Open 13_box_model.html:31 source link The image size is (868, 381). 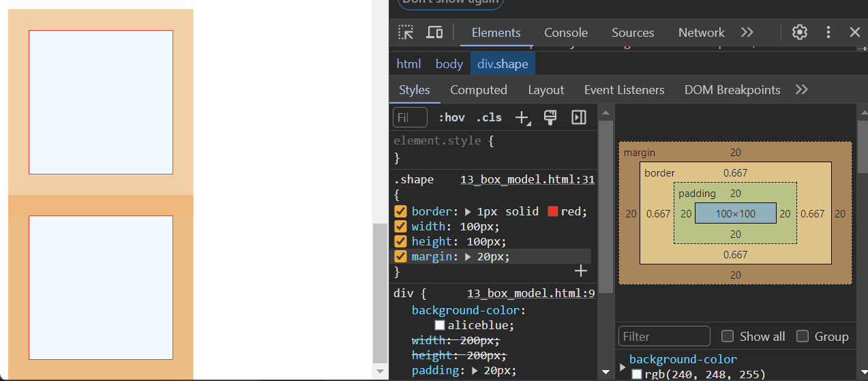pyautogui.click(x=528, y=180)
